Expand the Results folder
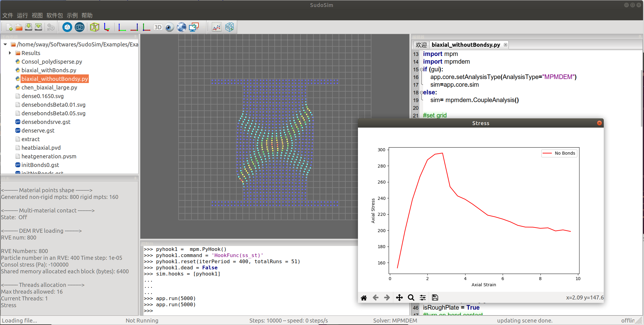Viewport: 644px width, 325px height. 10,53
